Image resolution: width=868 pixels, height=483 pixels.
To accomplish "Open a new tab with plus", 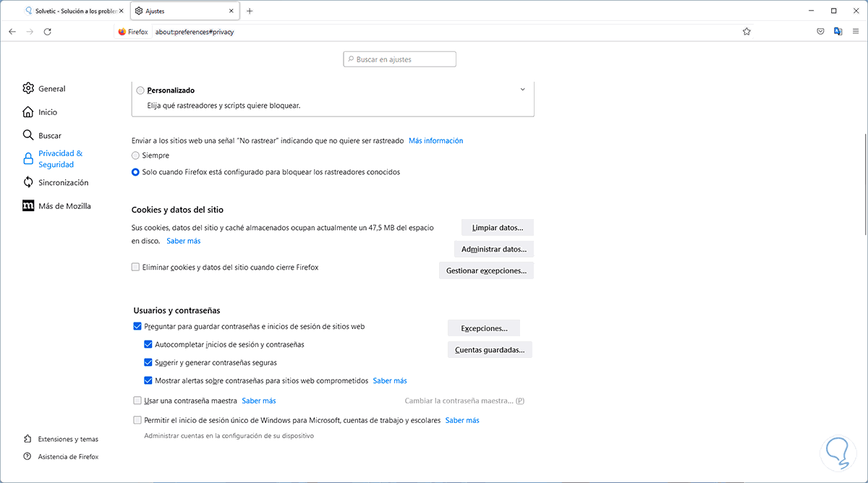I will tap(250, 11).
